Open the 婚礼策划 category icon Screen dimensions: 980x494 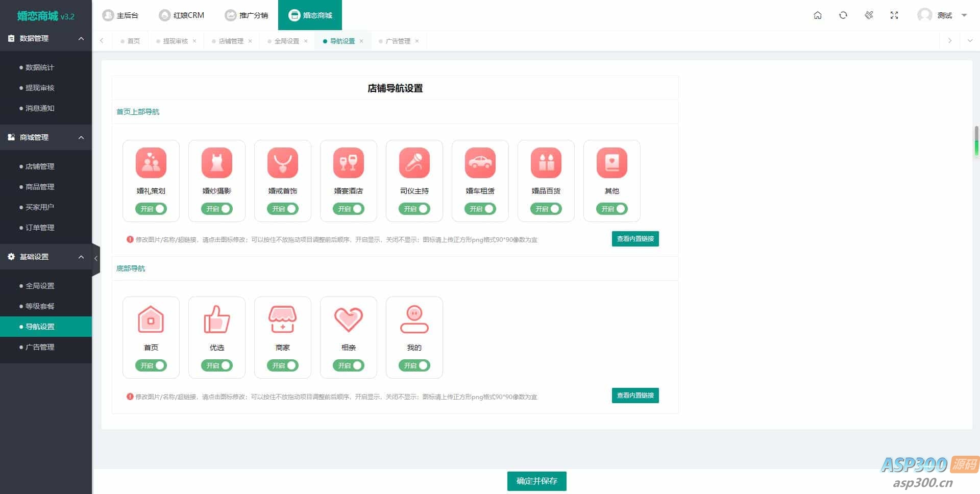[151, 163]
